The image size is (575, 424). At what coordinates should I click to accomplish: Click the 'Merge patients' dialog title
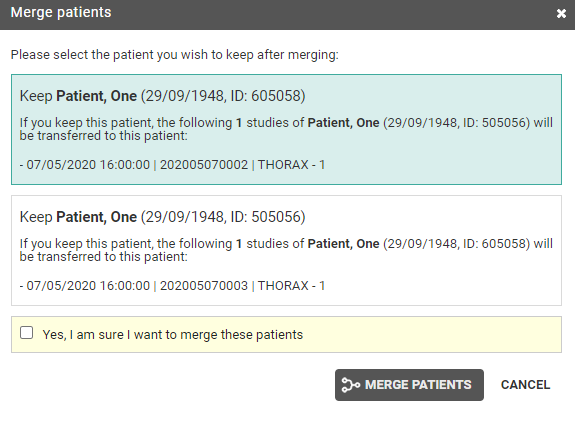(61, 12)
